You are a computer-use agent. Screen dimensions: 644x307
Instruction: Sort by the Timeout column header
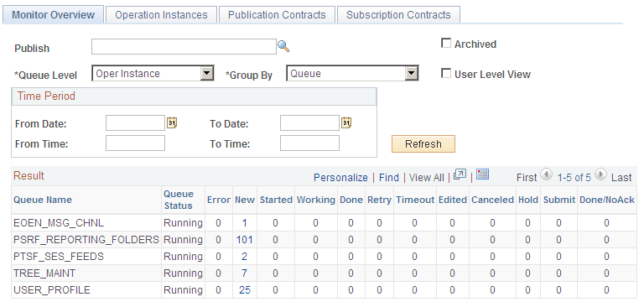click(415, 200)
